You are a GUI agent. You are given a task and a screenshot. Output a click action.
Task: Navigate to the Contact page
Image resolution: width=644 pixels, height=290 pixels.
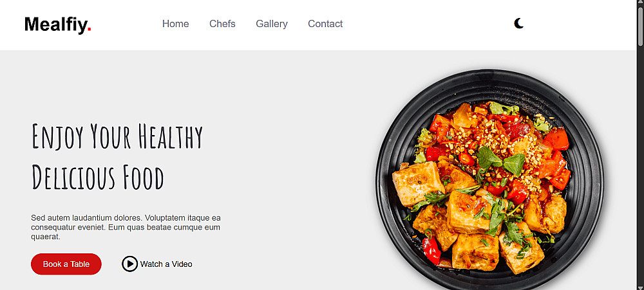(x=325, y=24)
